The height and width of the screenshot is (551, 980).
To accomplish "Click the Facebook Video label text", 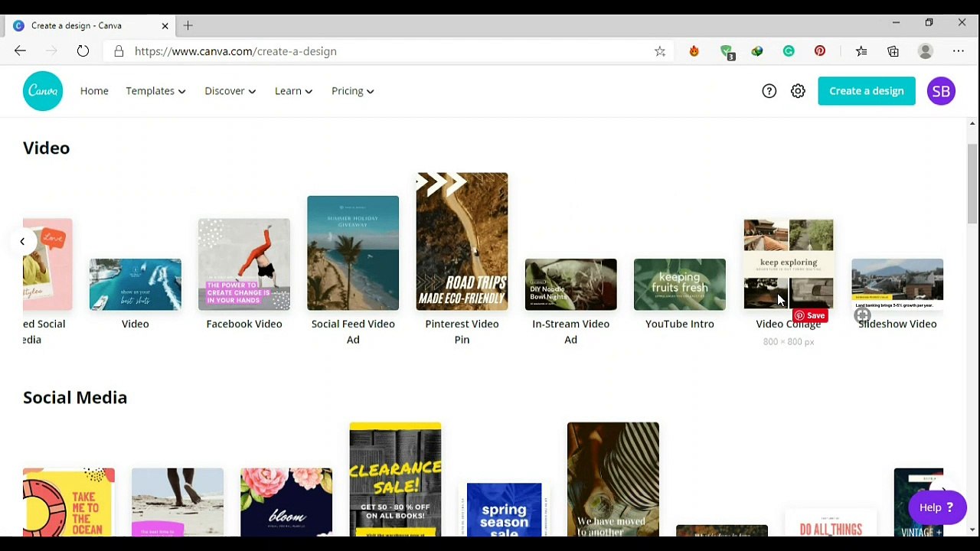I will pos(244,324).
